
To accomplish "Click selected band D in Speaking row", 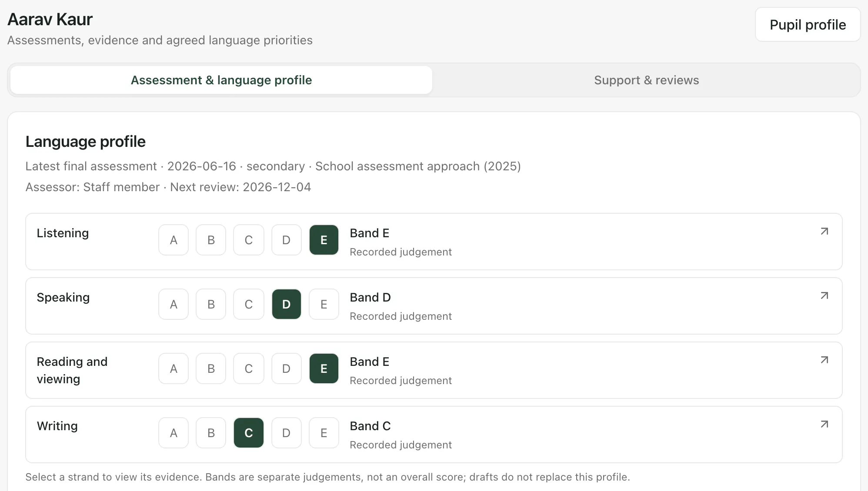I will tap(286, 304).
